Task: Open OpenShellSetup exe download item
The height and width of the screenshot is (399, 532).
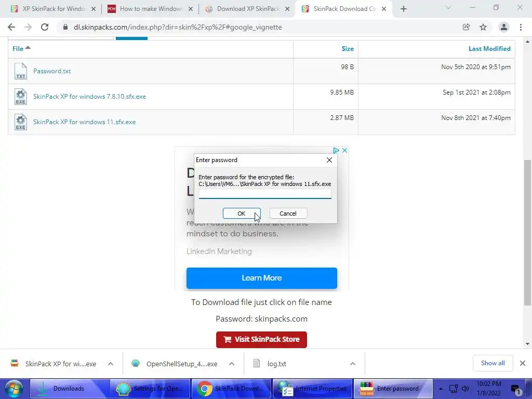Action: pos(175,364)
